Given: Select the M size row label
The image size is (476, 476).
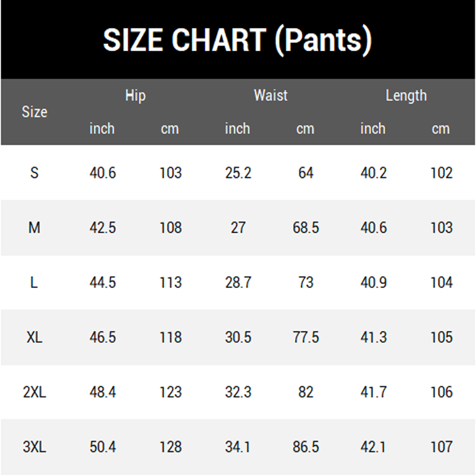Looking at the screenshot, I should pos(35,228).
